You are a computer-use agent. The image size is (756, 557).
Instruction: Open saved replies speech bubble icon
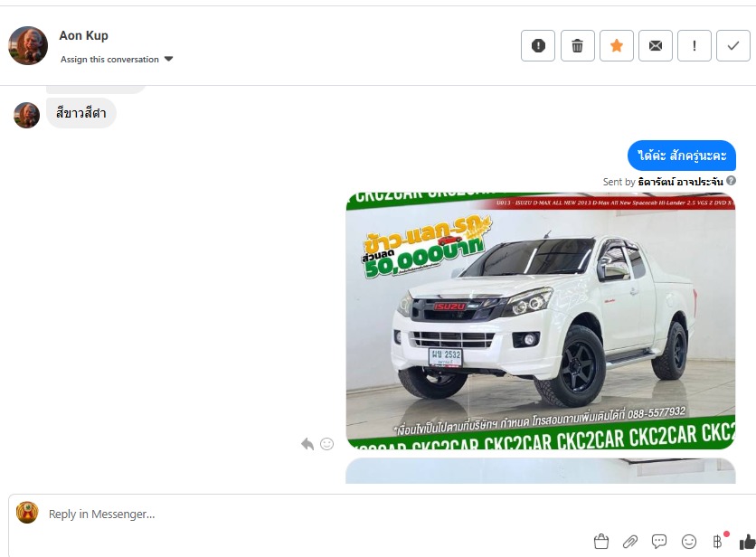click(659, 542)
